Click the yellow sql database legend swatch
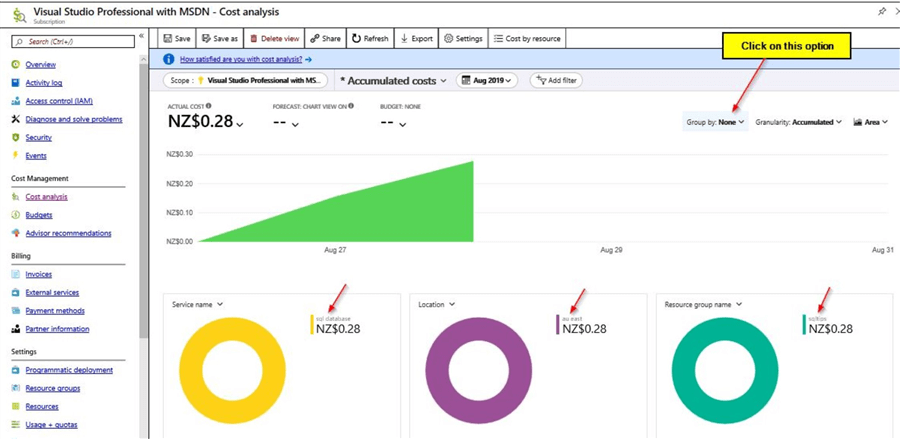This screenshot has height=439, width=900. pyautogui.click(x=312, y=324)
